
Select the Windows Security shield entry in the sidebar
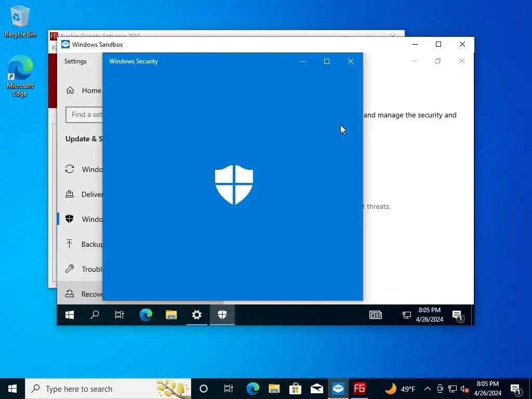pyautogui.click(x=80, y=219)
